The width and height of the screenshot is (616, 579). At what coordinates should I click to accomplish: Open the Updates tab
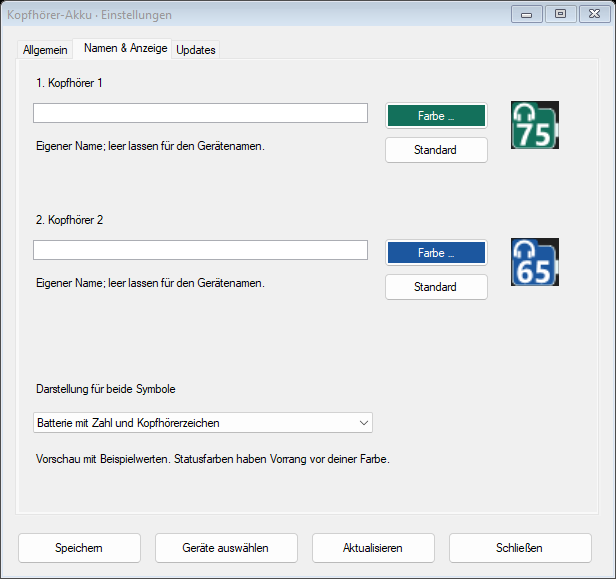pyautogui.click(x=196, y=50)
